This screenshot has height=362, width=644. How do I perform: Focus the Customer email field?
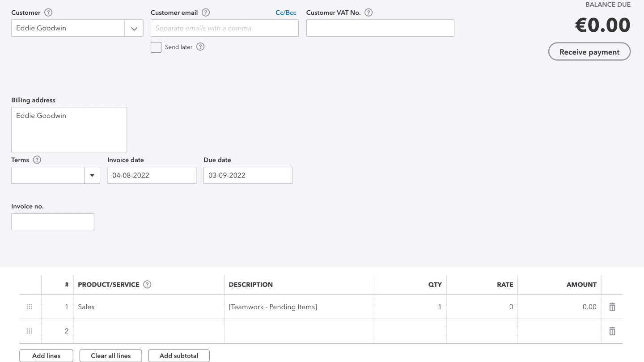(225, 28)
